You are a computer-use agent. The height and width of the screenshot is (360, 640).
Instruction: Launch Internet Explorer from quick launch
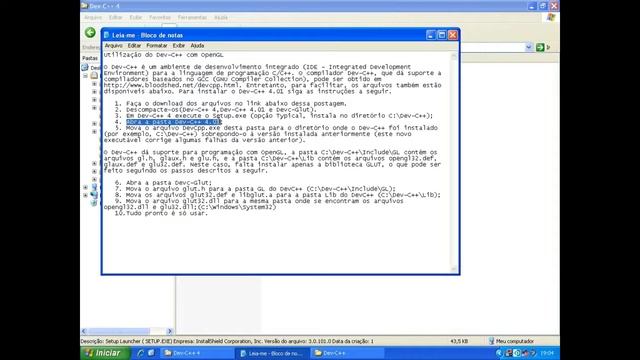pos(140,353)
